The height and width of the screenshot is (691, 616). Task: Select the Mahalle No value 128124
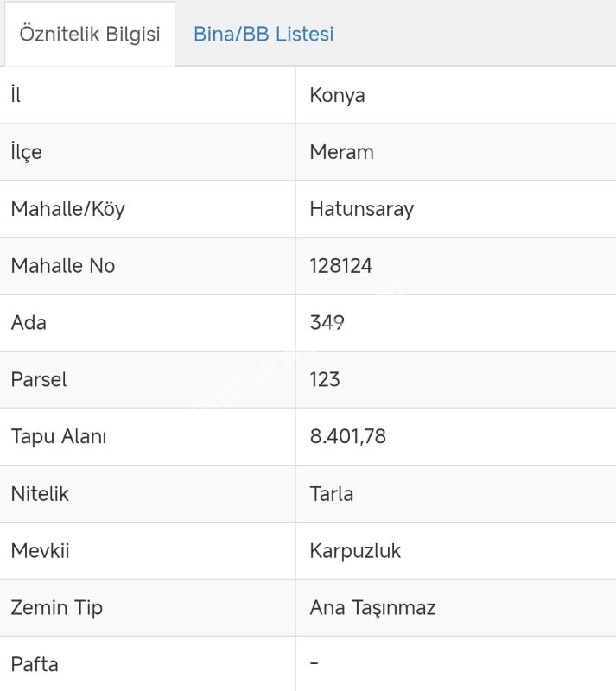340,266
